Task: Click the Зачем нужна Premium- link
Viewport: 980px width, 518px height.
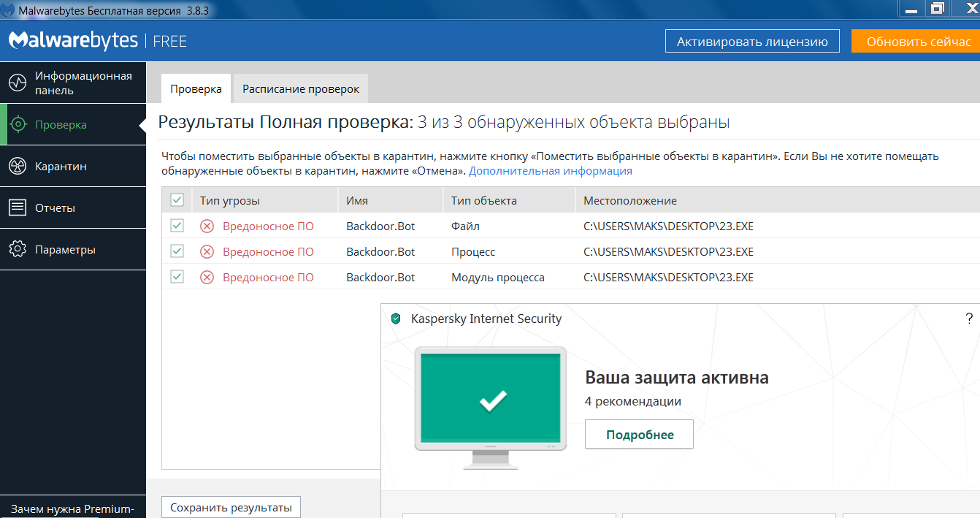Action: (x=72, y=509)
